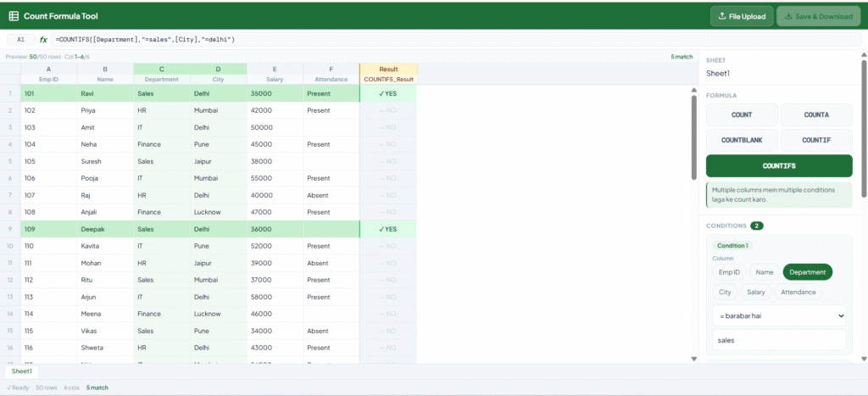The image size is (868, 396).
Task: Click the 'Attendance' header cell in the table
Action: click(331, 79)
